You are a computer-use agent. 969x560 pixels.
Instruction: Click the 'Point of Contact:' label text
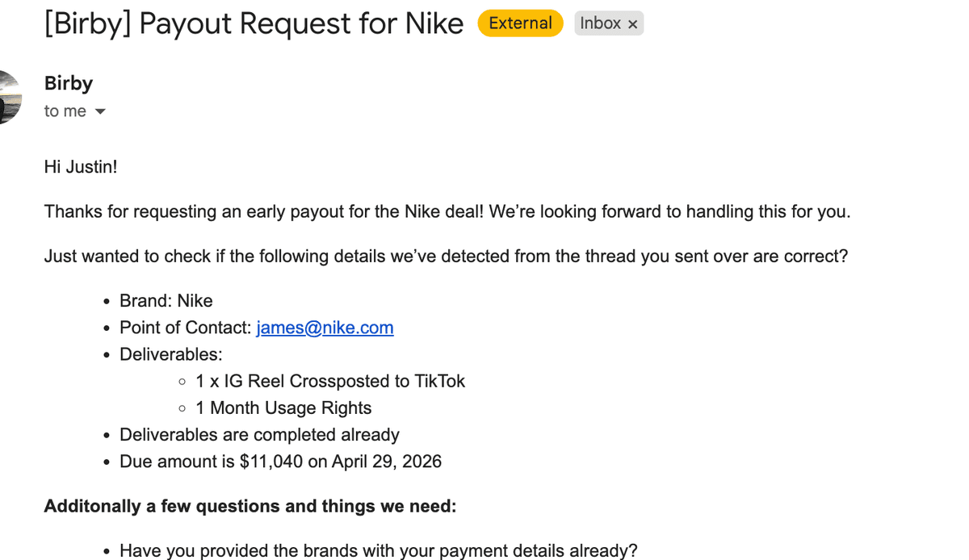coord(185,328)
